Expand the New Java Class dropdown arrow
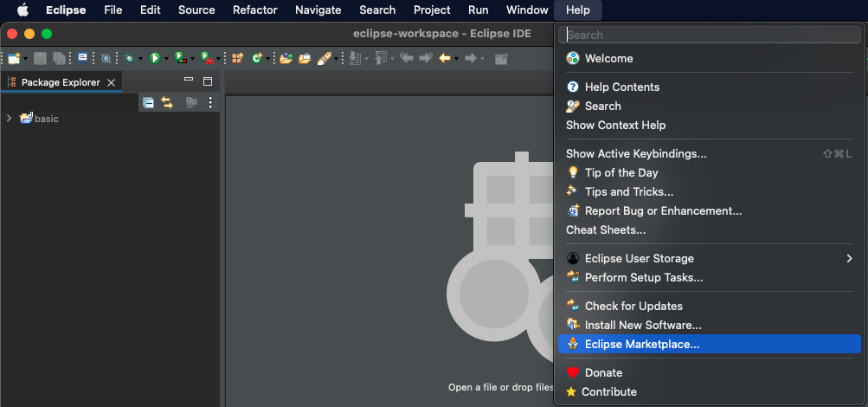Screen dimensions: 868x407 [267, 59]
